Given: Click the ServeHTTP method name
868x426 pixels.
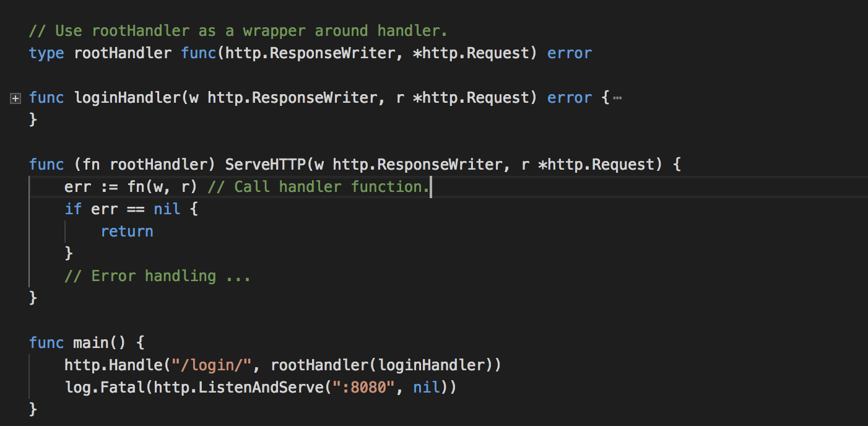Looking at the screenshot, I should pos(265,165).
